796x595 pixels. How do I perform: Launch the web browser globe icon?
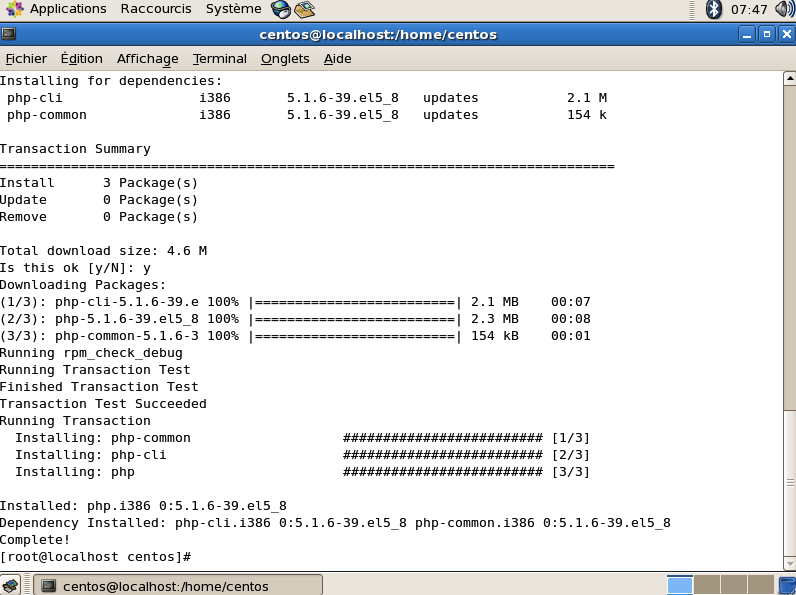coord(281,9)
